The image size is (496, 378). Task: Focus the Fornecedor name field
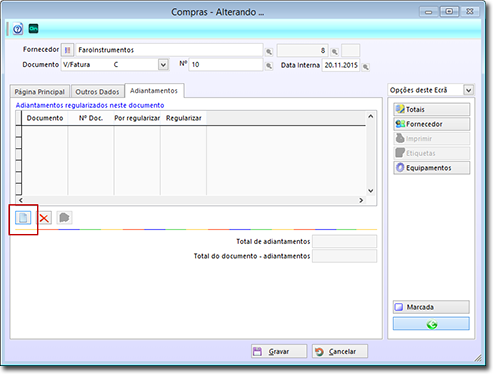click(x=169, y=50)
